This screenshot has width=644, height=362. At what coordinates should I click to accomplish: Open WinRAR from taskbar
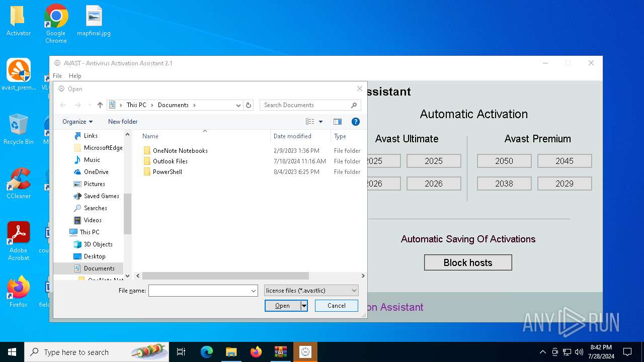pyautogui.click(x=280, y=352)
